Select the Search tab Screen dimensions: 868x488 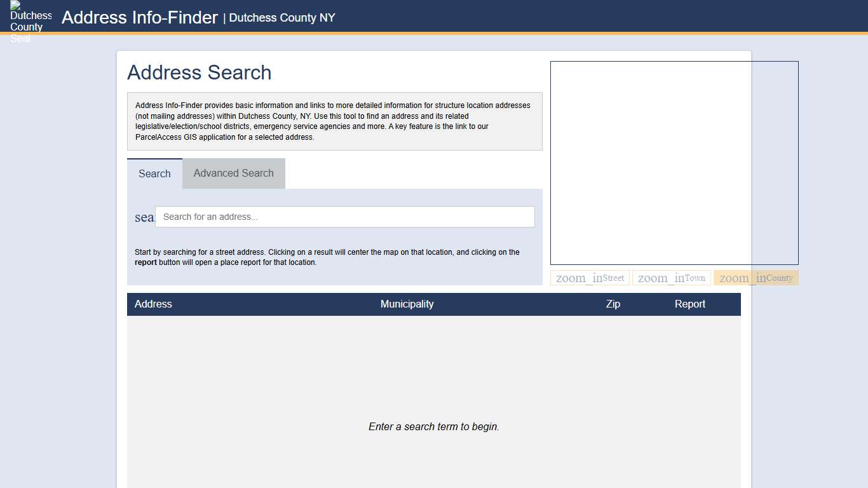pyautogui.click(x=154, y=173)
